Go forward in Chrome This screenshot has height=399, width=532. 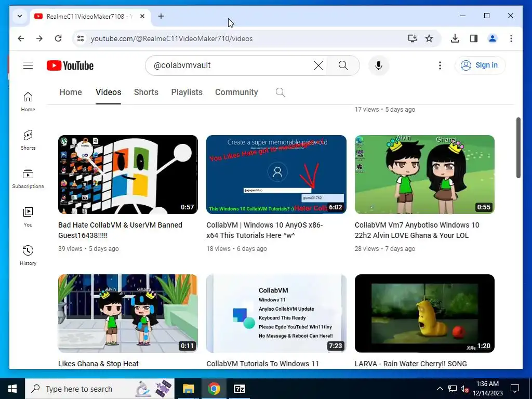(39, 38)
